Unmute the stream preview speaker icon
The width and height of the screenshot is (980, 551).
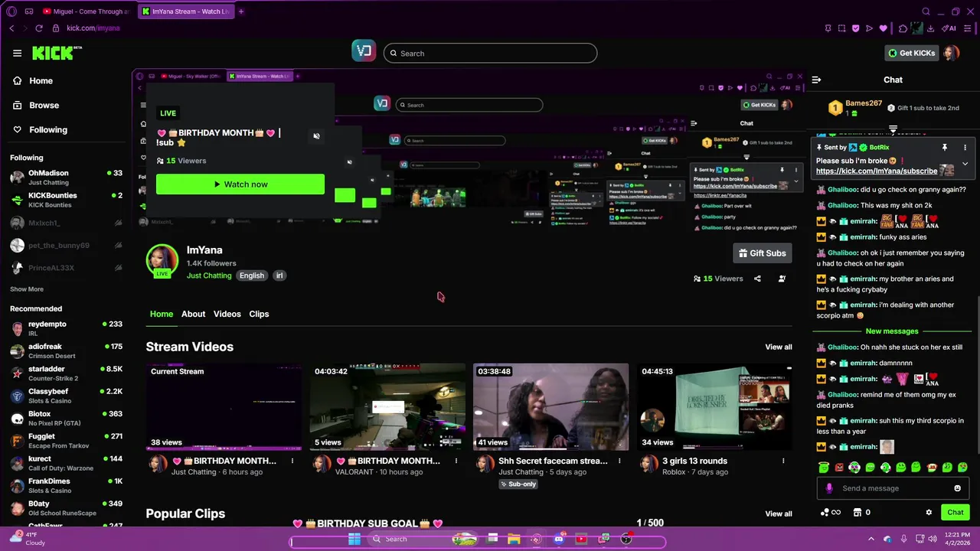click(x=316, y=136)
